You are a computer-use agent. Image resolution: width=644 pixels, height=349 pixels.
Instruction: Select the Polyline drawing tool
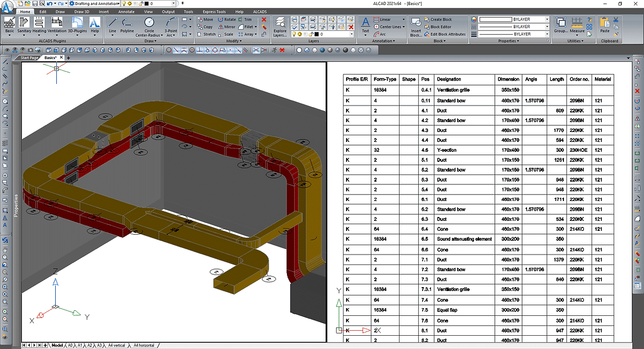(127, 23)
